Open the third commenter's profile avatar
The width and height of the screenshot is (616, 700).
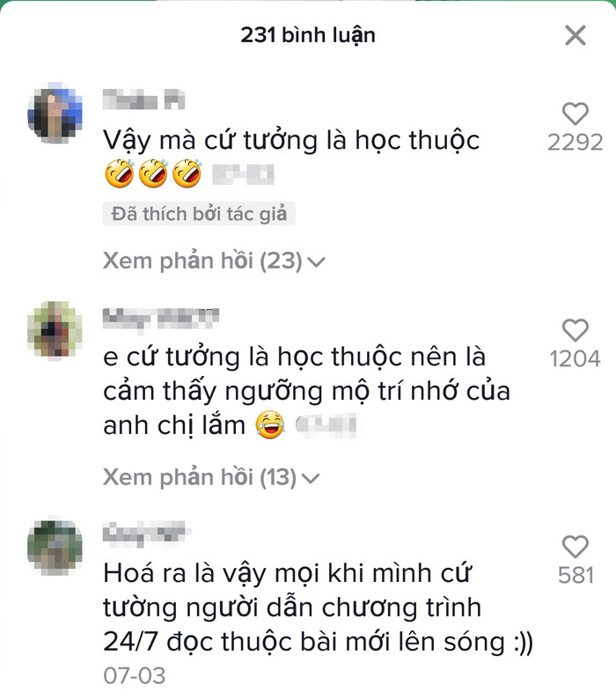(x=55, y=547)
